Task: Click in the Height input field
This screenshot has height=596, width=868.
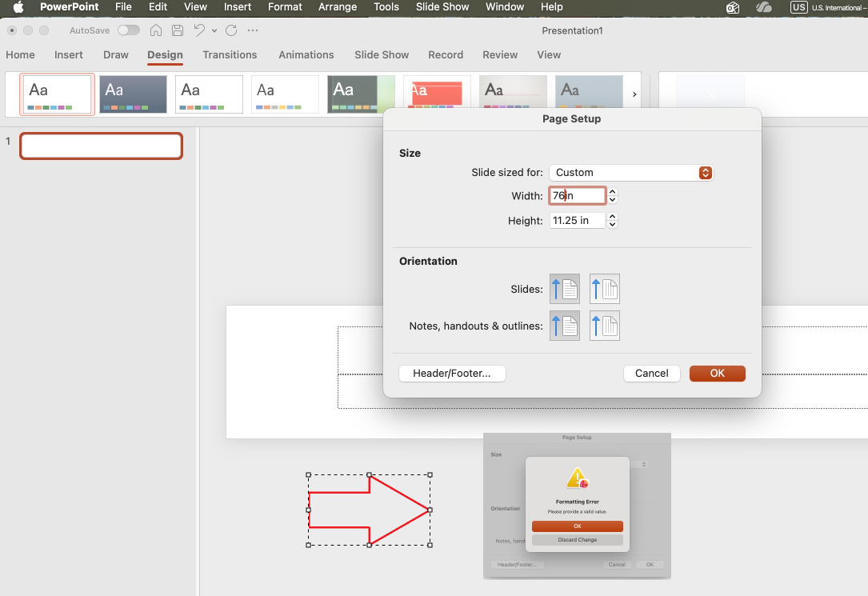Action: pos(578,220)
